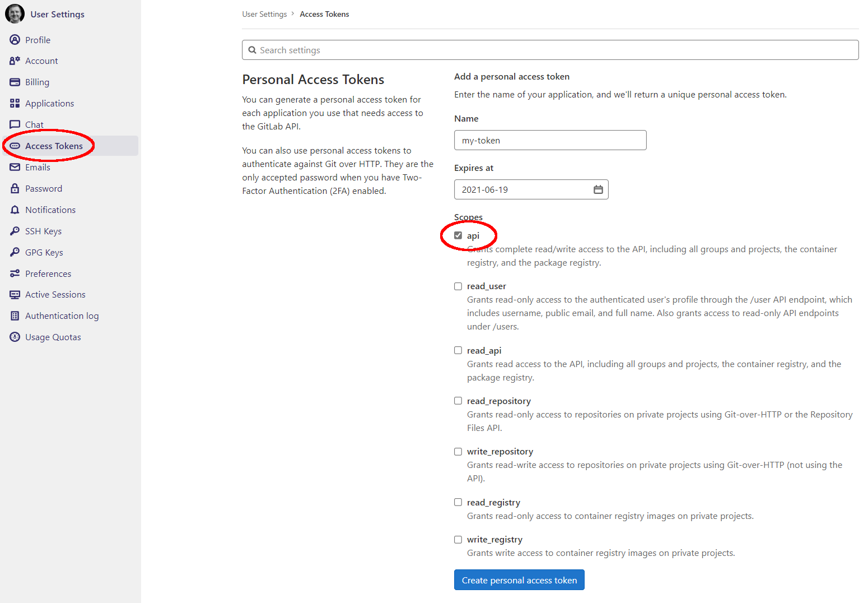Image resolution: width=868 pixels, height=603 pixels.
Task: Open Chat using the speech bubble icon
Action: (x=15, y=124)
